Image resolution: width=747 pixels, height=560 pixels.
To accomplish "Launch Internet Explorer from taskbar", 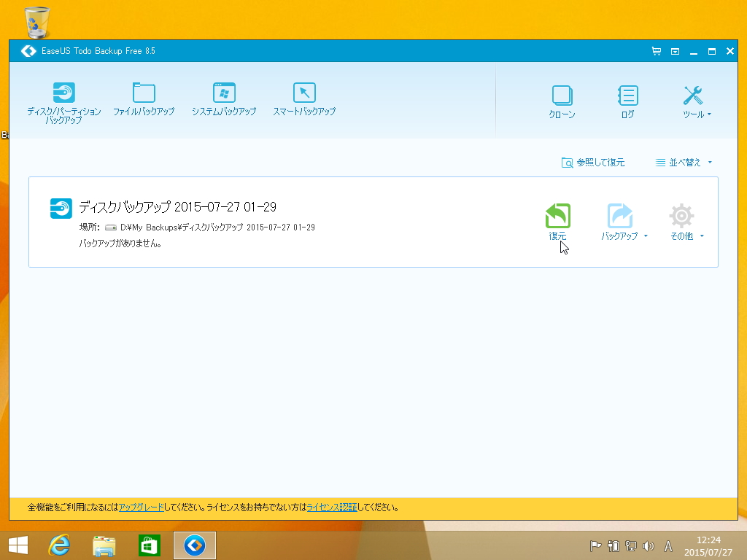I will [60, 545].
